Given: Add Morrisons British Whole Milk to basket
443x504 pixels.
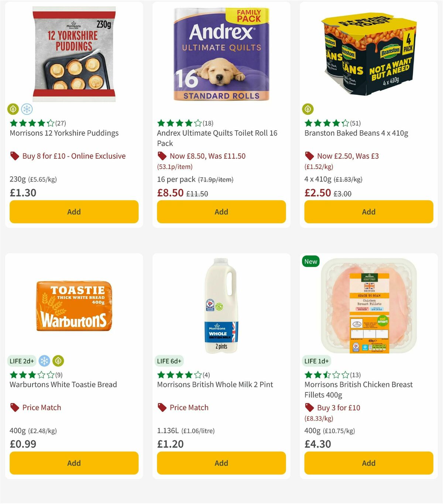Looking at the screenshot, I should point(221,463).
